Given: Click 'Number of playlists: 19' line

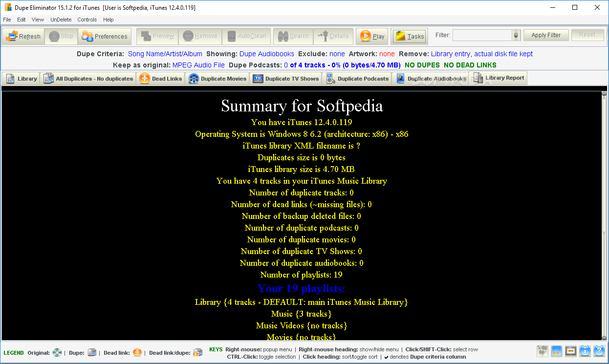Looking at the screenshot, I should pos(302,275).
